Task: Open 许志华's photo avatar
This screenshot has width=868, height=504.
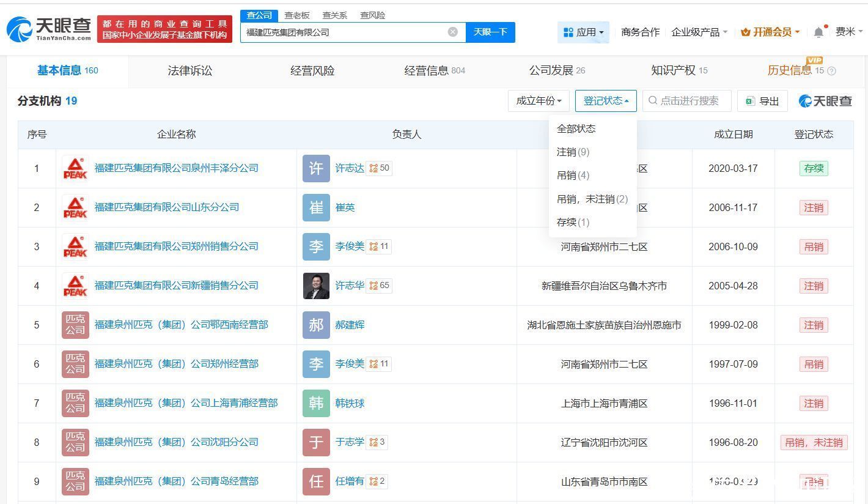Action: (x=316, y=286)
